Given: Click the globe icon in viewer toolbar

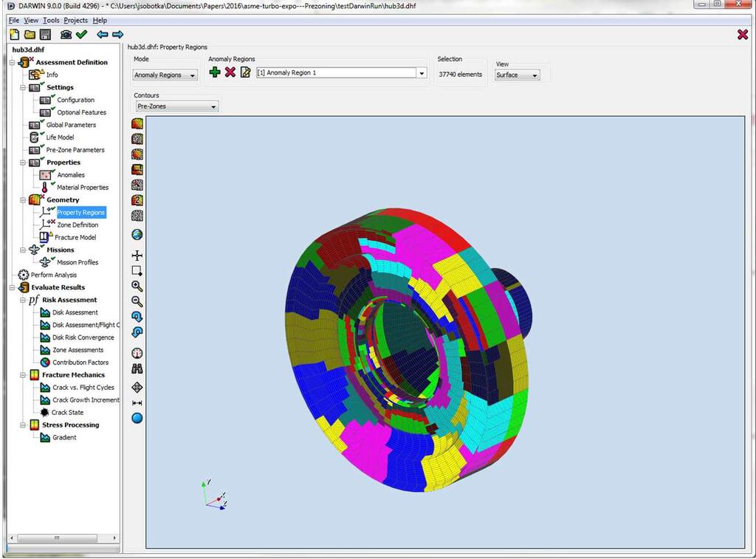Looking at the screenshot, I should pyautogui.click(x=137, y=235).
